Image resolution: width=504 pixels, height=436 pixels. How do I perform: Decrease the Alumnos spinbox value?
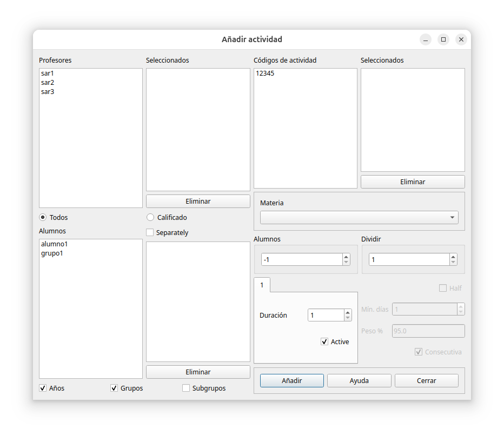(346, 263)
